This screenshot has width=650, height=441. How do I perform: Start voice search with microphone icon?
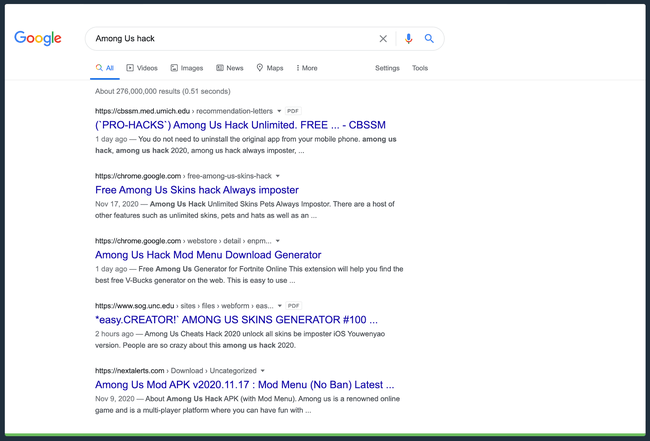pos(408,39)
